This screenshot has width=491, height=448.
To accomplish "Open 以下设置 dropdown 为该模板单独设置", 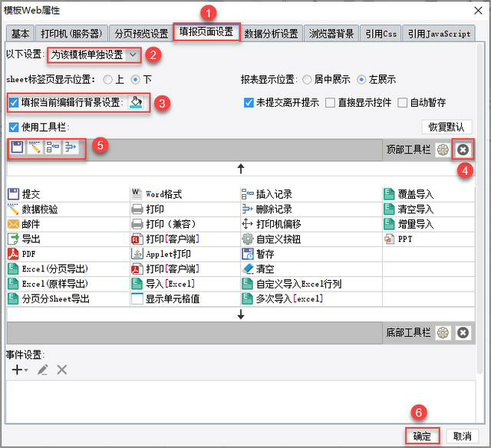I will pos(94,55).
